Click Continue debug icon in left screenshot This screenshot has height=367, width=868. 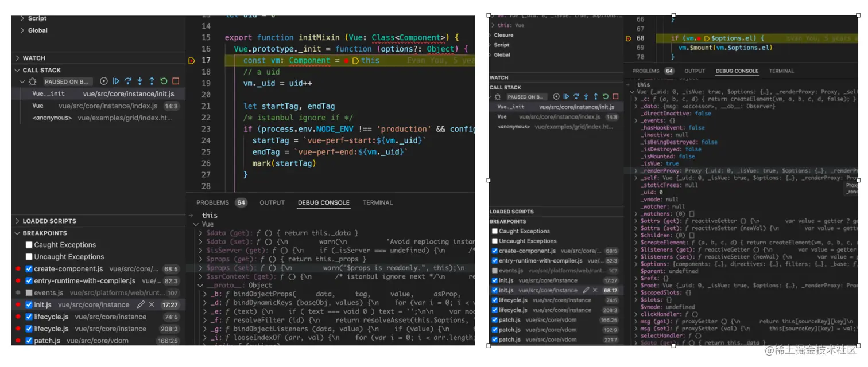pos(116,81)
